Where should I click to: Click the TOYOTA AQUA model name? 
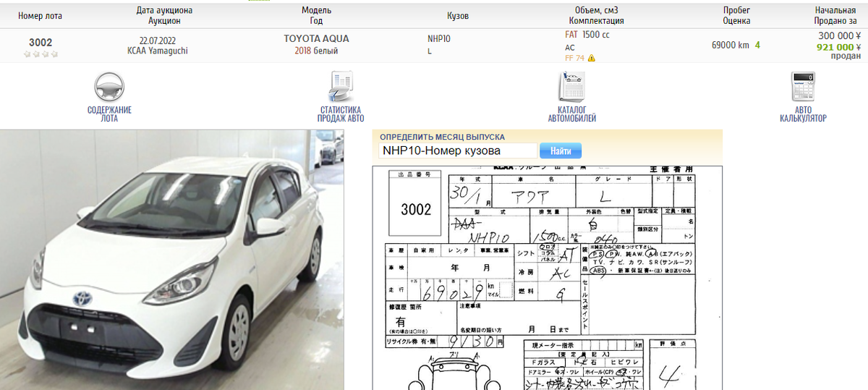(316, 39)
